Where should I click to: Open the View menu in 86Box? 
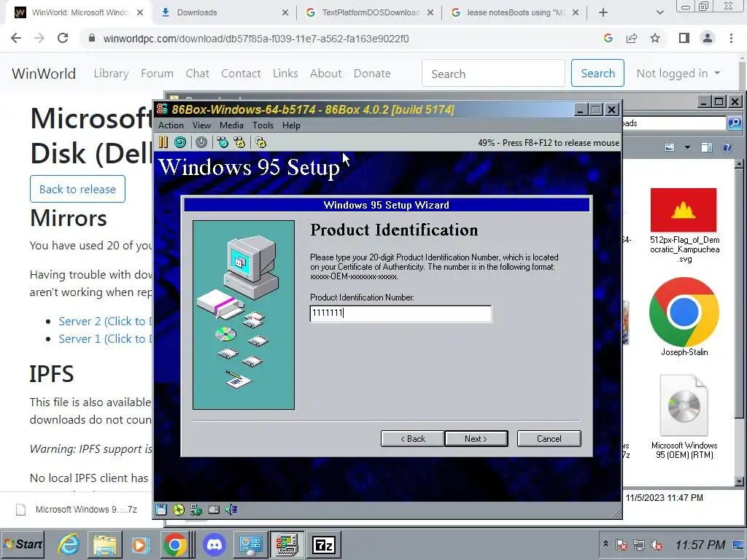pos(201,125)
